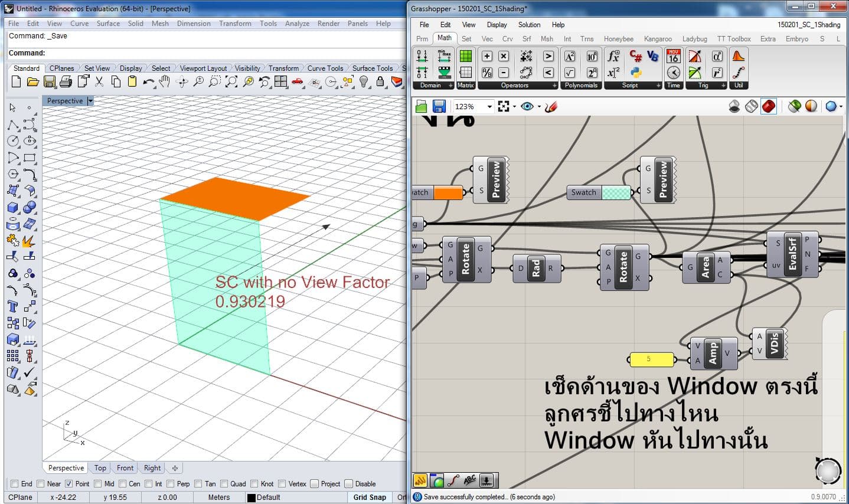This screenshot has width=849, height=504.
Task: Click the Grasshopper save document icon
Action: click(x=439, y=106)
